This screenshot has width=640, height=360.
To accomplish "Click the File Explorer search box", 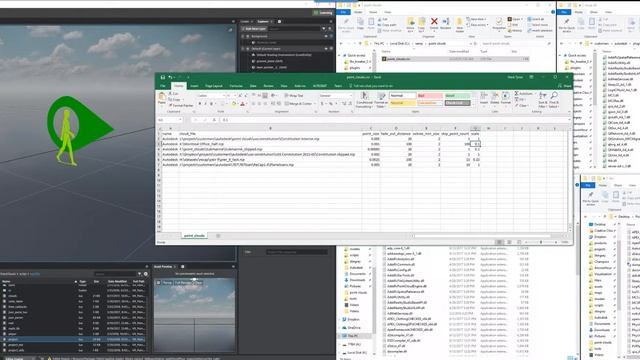I will (x=516, y=44).
